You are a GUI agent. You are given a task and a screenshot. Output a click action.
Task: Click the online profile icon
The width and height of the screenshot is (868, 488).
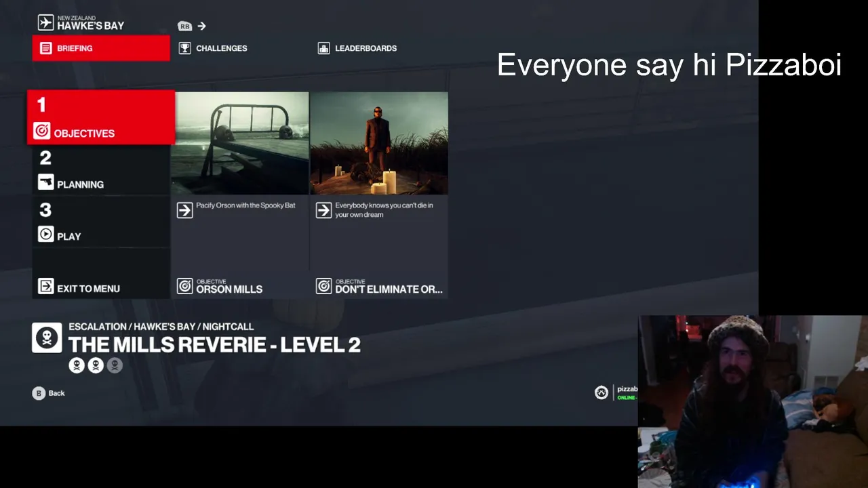[601, 392]
